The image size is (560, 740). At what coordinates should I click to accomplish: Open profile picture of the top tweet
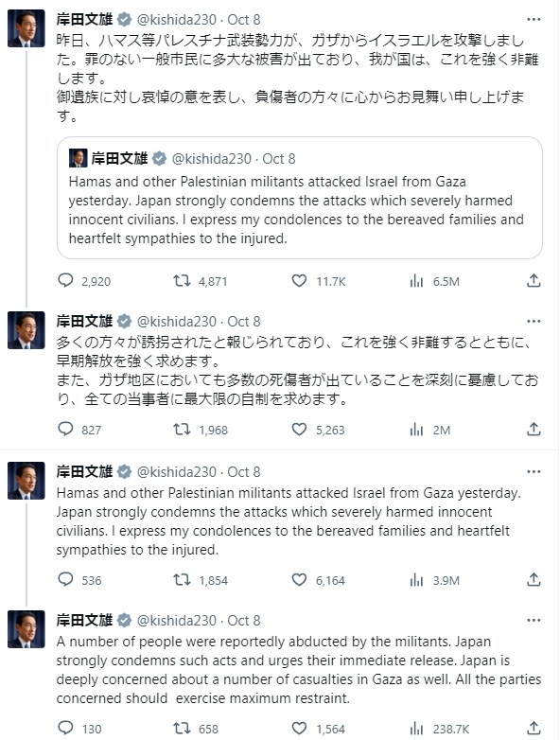[x=26, y=28]
